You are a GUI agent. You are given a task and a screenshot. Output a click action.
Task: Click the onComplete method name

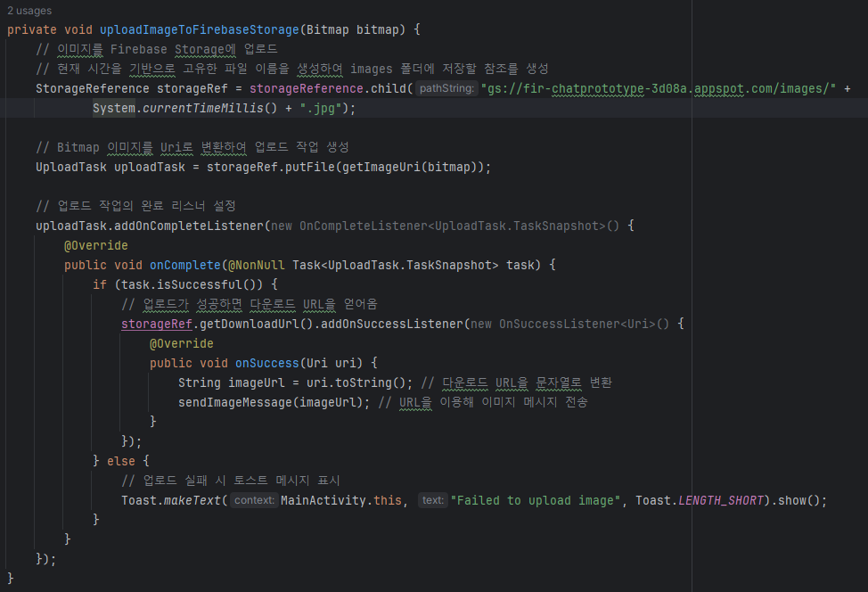[x=184, y=265]
